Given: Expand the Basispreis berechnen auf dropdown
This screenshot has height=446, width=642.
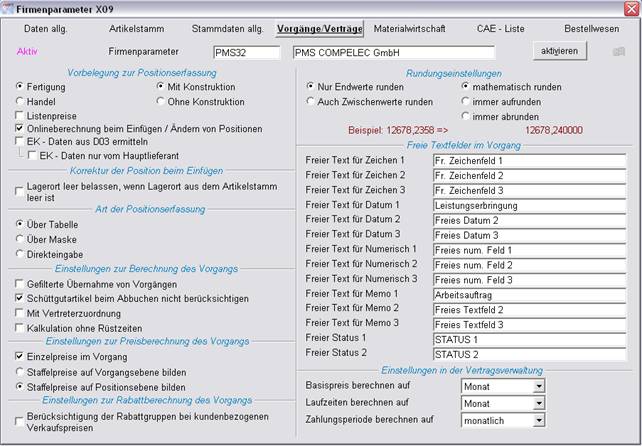Looking at the screenshot, I should 538,385.
